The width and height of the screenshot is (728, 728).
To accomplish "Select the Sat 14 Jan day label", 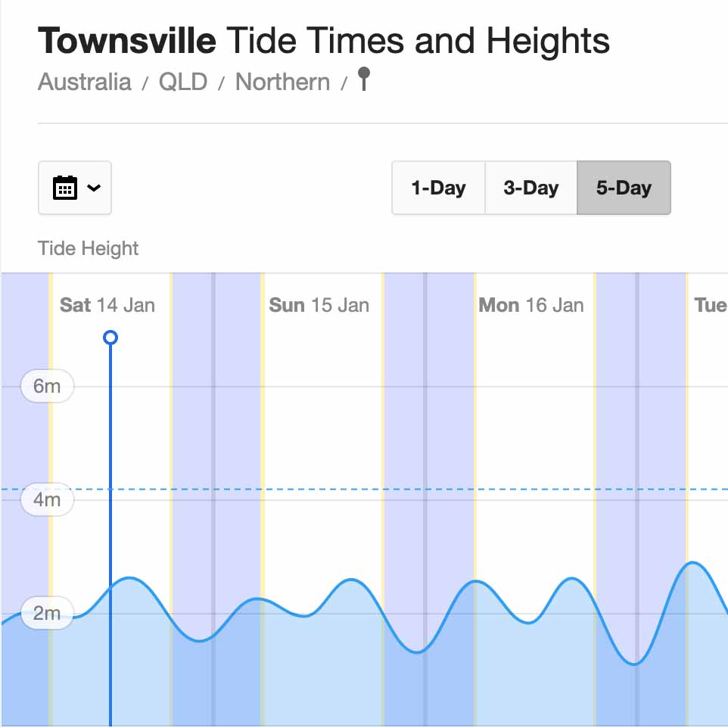I will point(107,305).
